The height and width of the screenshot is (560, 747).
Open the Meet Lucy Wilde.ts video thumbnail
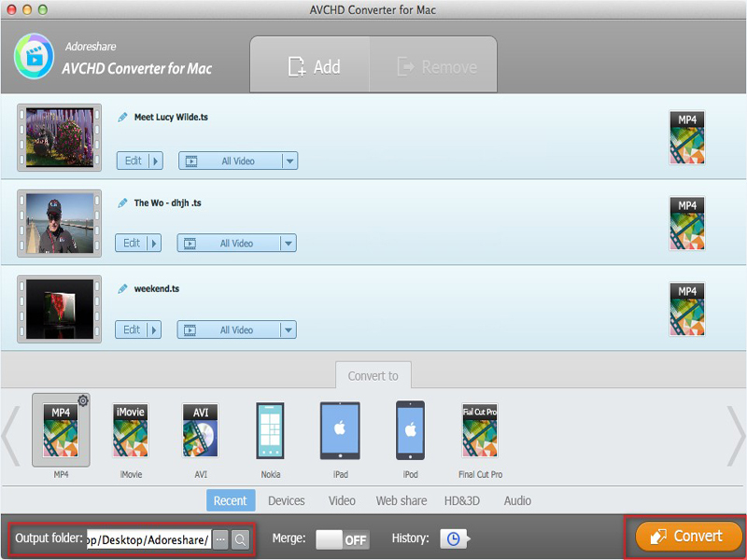click(x=60, y=137)
